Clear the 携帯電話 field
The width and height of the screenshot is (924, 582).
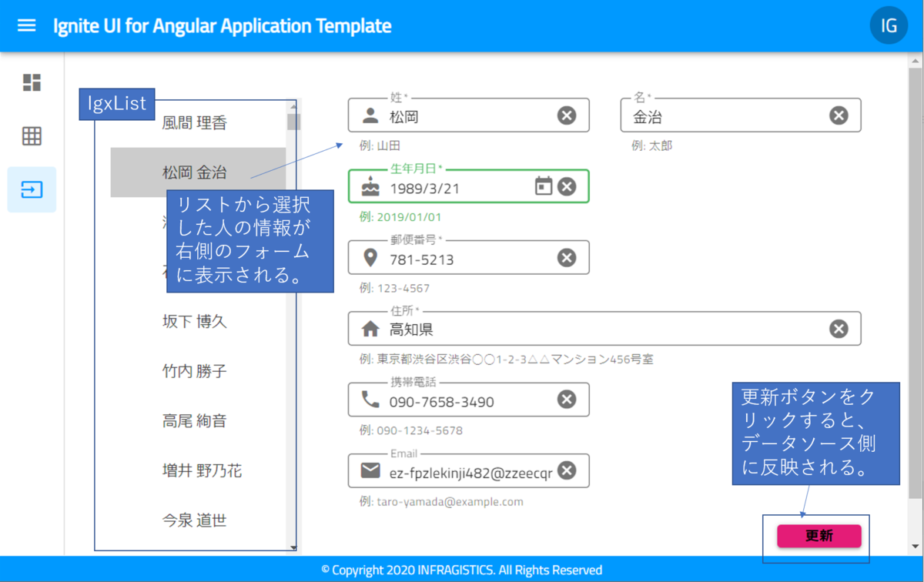(x=567, y=400)
